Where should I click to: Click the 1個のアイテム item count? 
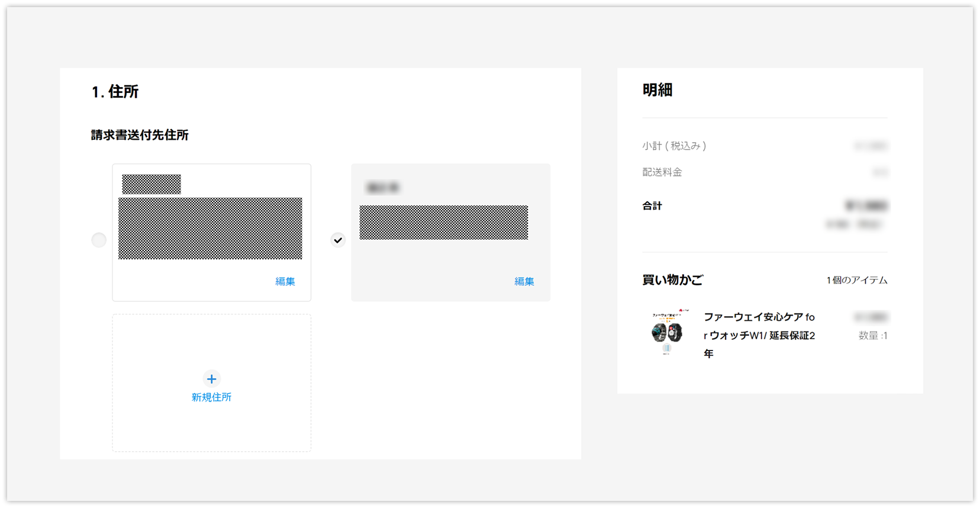pos(856,280)
